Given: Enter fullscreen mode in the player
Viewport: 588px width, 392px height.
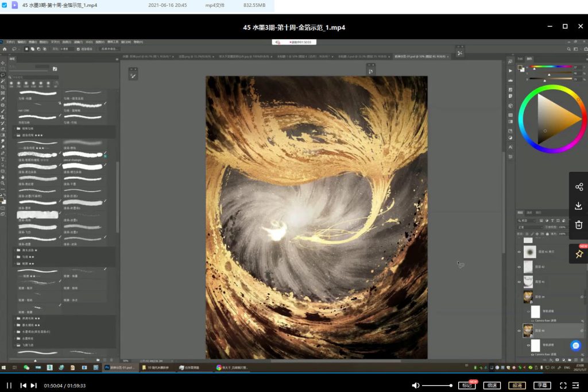Looking at the screenshot, I should click(563, 385).
